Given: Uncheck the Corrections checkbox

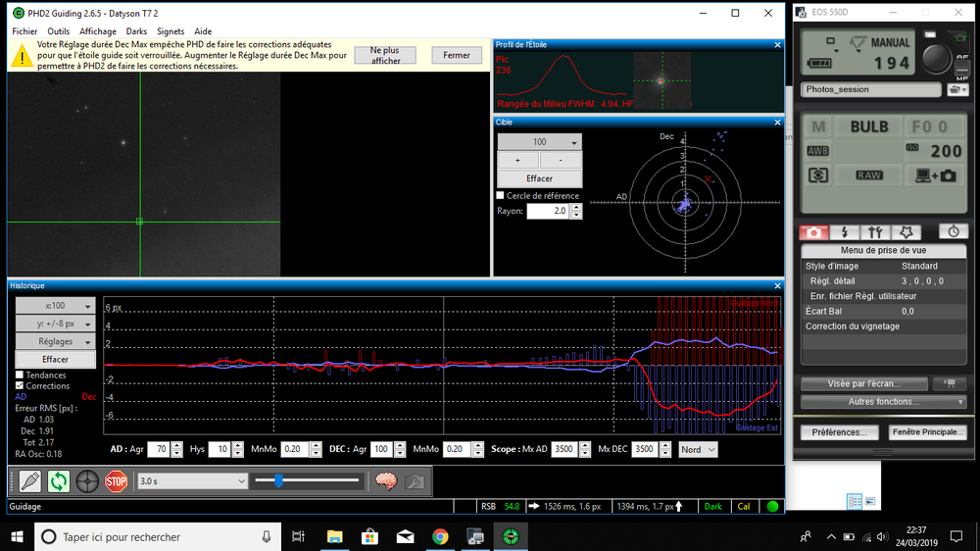Looking at the screenshot, I should click(20, 386).
